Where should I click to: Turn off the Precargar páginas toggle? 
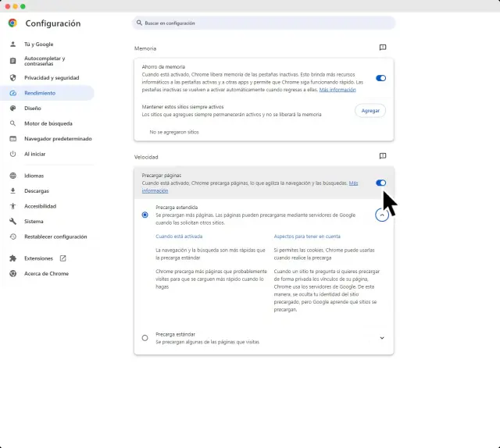pos(380,183)
